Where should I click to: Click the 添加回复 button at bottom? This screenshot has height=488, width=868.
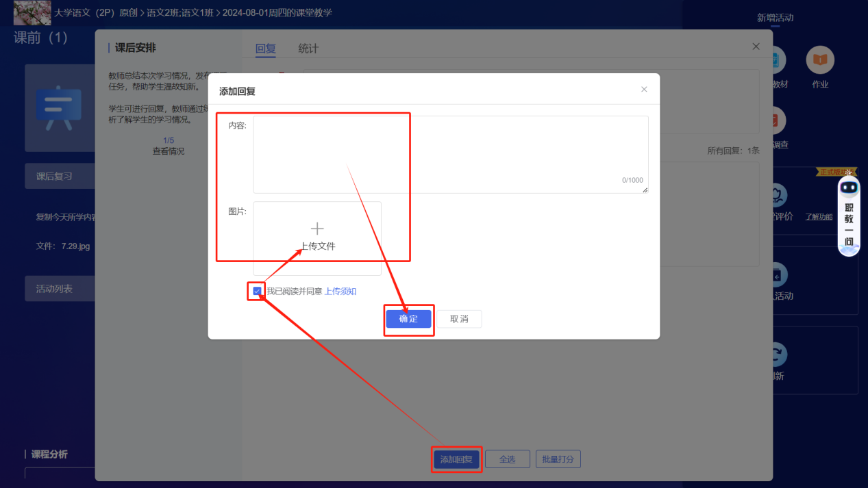tap(456, 459)
